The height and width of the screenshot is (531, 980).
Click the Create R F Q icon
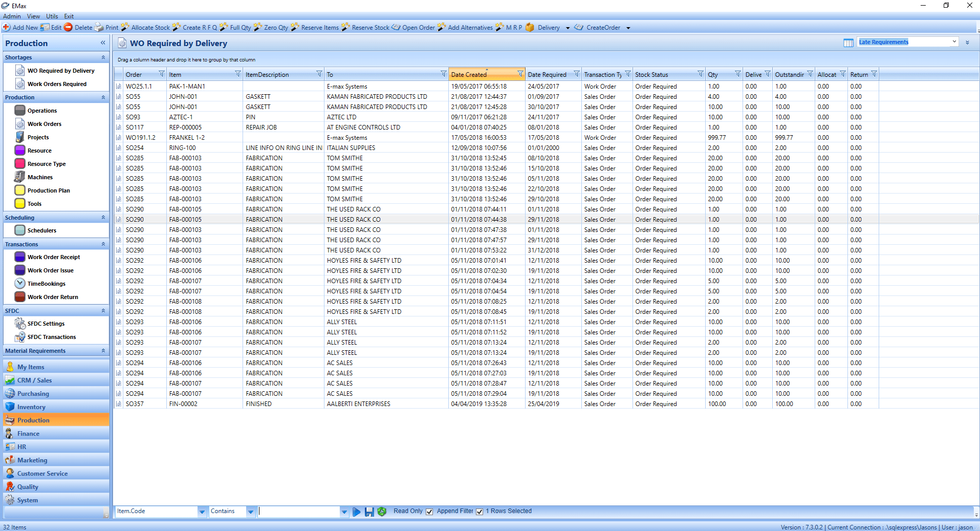pos(177,28)
